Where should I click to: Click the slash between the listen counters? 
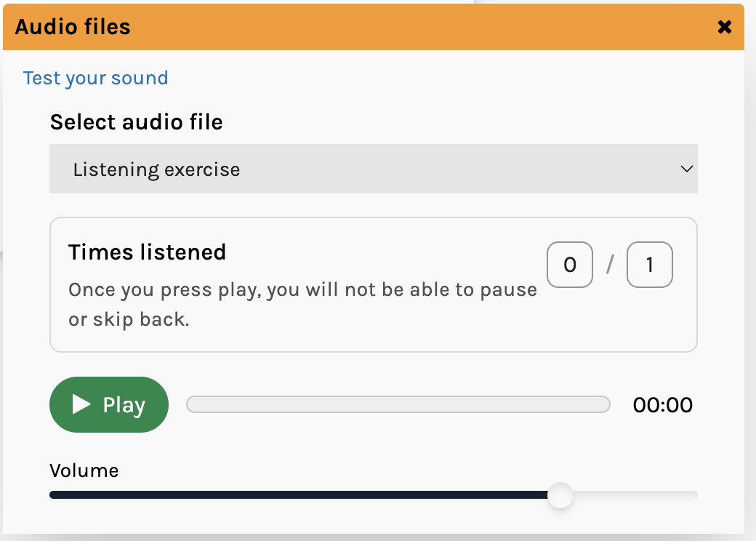610,265
